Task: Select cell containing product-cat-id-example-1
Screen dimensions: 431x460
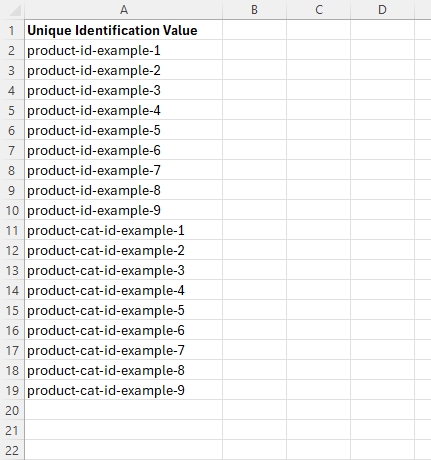Action: (124, 230)
